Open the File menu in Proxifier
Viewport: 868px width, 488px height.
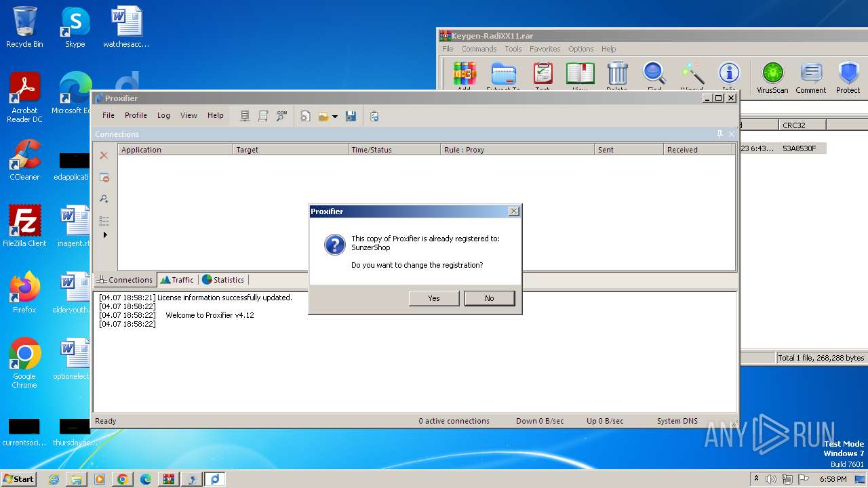[x=108, y=115]
